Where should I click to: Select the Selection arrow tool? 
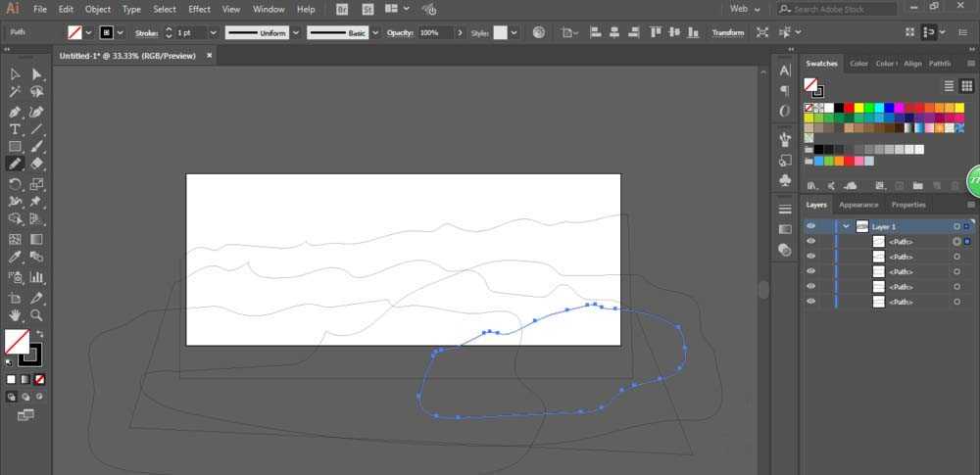tap(16, 74)
